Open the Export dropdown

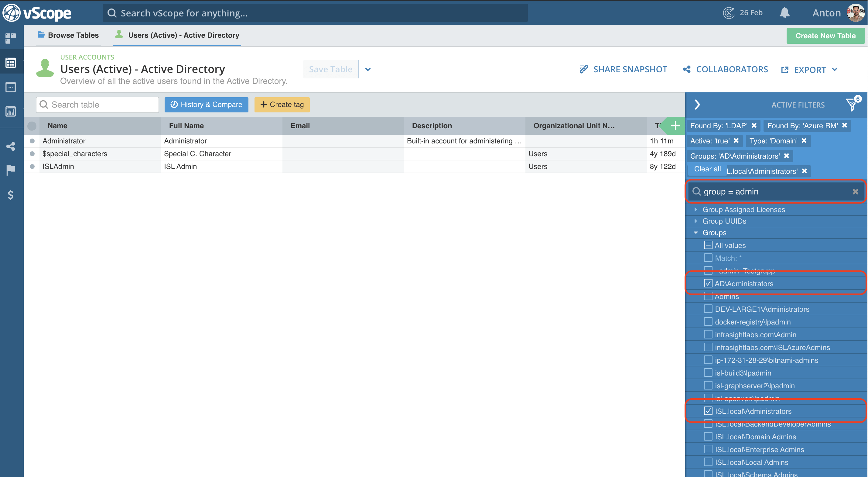(x=809, y=70)
